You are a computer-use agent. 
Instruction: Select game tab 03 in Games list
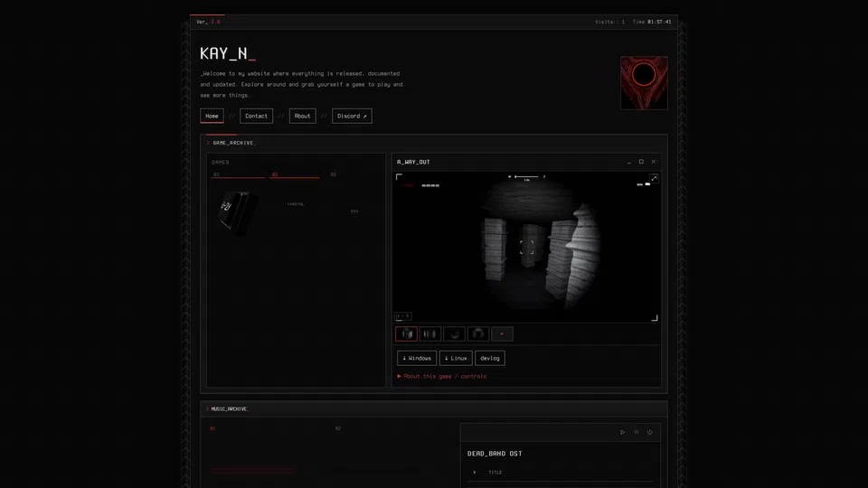pos(334,174)
